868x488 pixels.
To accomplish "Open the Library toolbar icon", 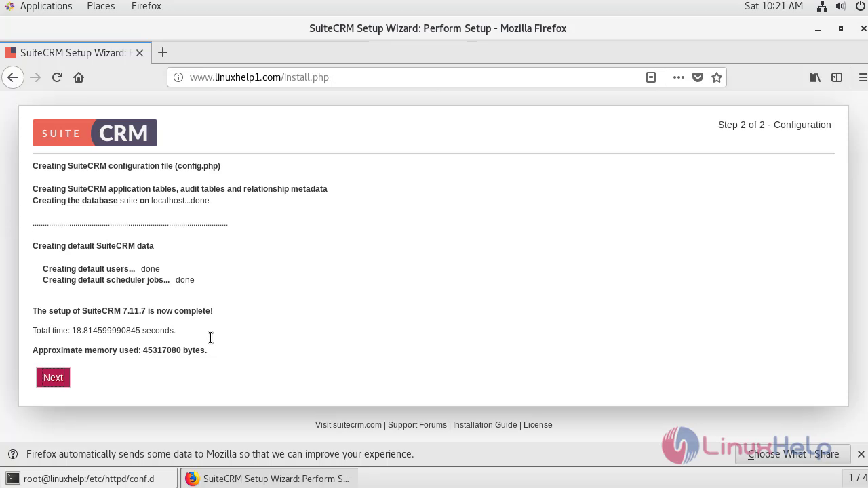I will pos(815,77).
